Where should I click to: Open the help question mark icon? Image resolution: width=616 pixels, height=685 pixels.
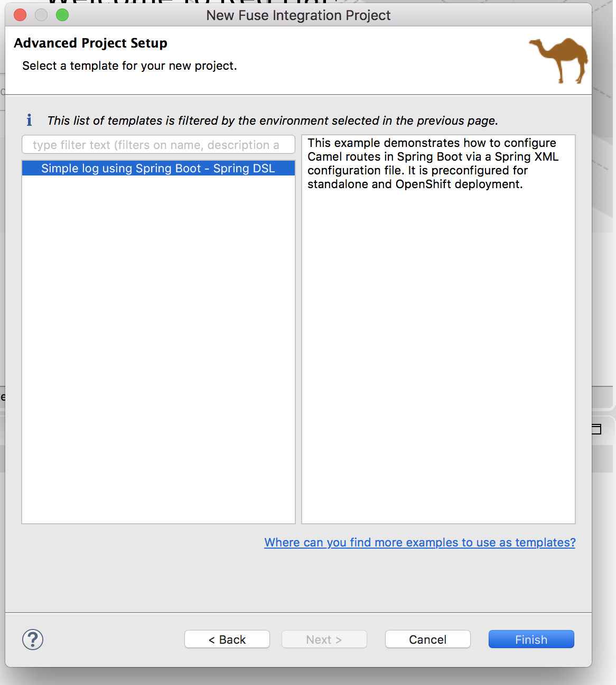(x=33, y=640)
